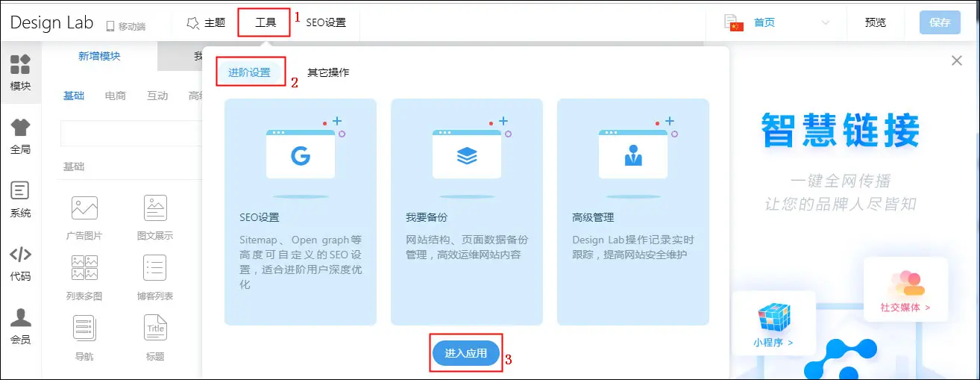Switch to the 进阶设置 tab
Screen dimensions: 980x380
pyautogui.click(x=249, y=72)
